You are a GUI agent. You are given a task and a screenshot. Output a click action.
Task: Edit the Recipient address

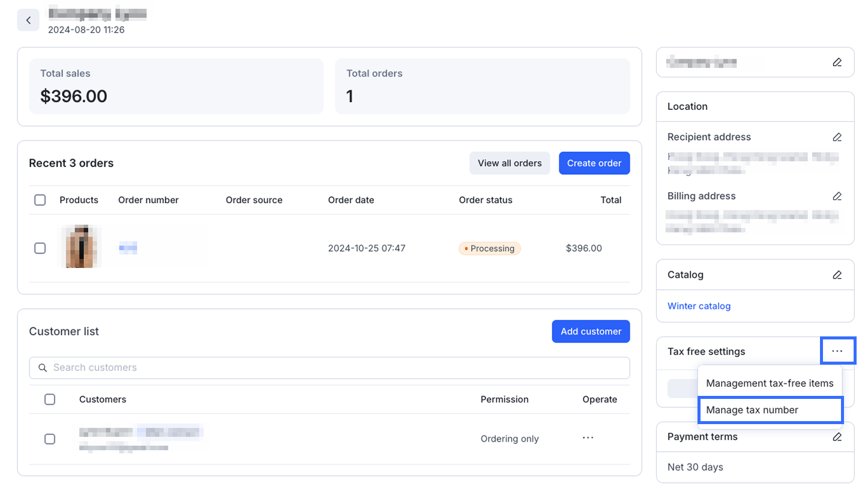pos(837,137)
